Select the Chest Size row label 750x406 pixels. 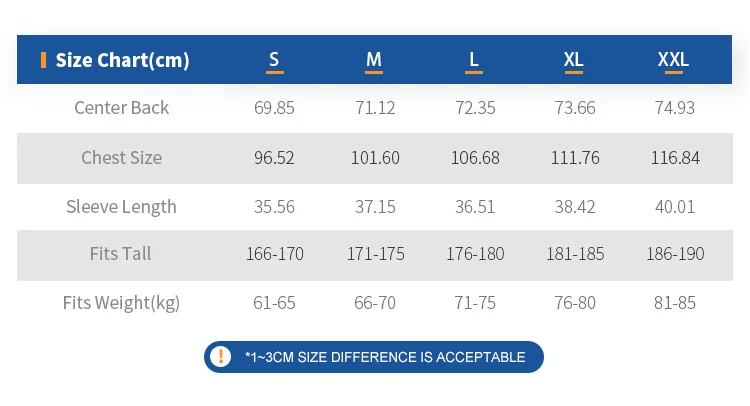coord(122,158)
